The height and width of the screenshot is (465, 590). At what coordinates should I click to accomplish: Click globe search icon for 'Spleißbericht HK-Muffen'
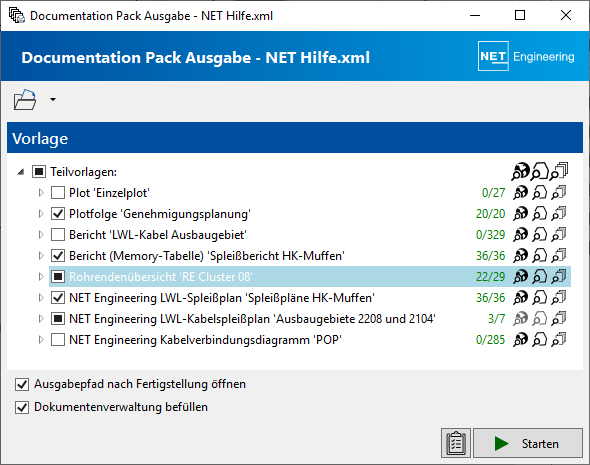(x=521, y=256)
